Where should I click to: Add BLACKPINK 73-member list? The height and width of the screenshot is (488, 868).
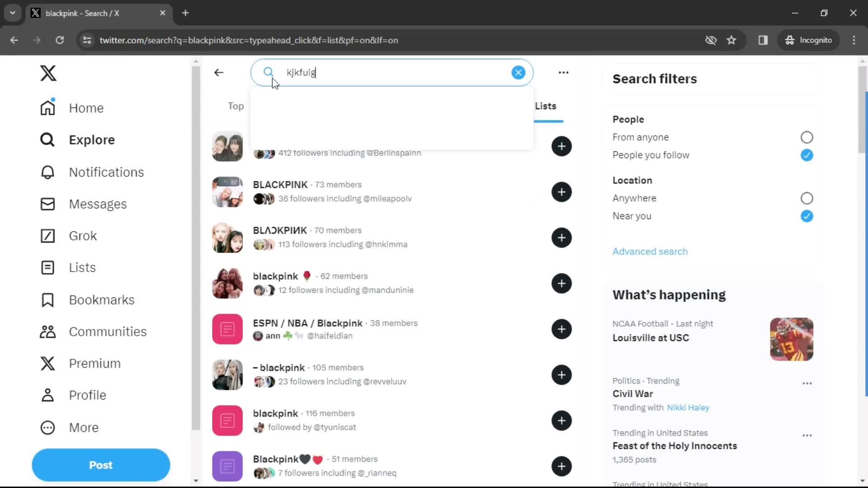click(561, 192)
